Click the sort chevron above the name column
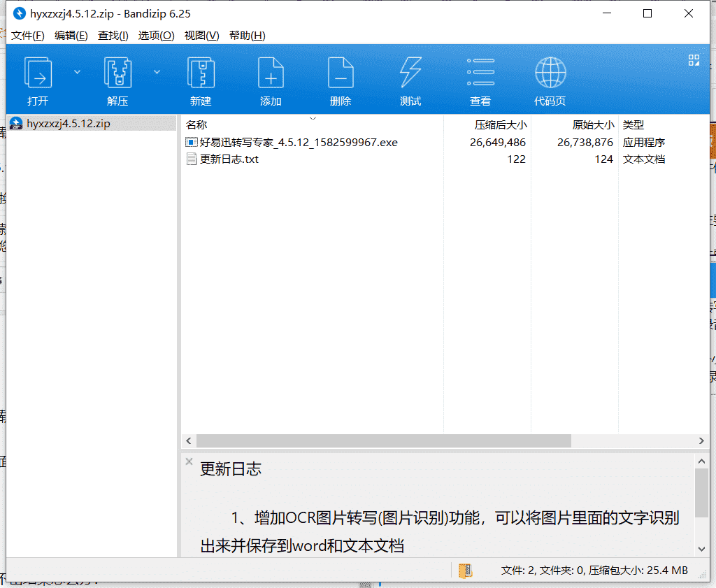The width and height of the screenshot is (716, 588). [x=313, y=119]
